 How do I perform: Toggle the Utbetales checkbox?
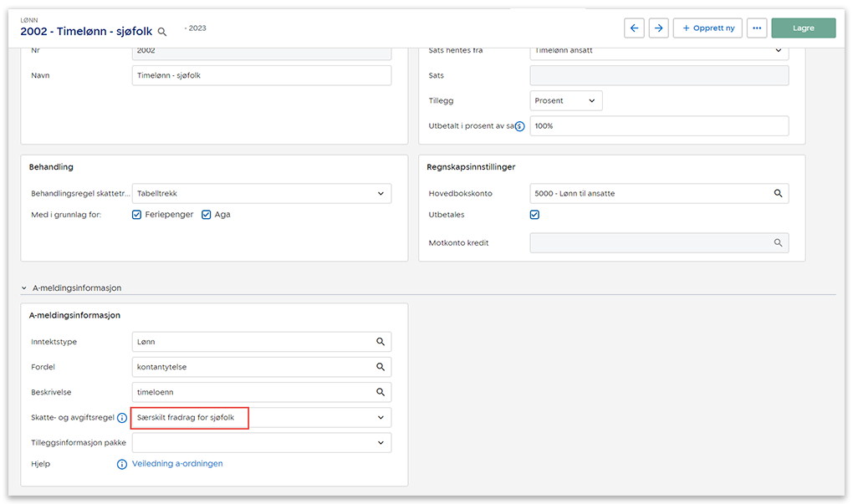535,215
